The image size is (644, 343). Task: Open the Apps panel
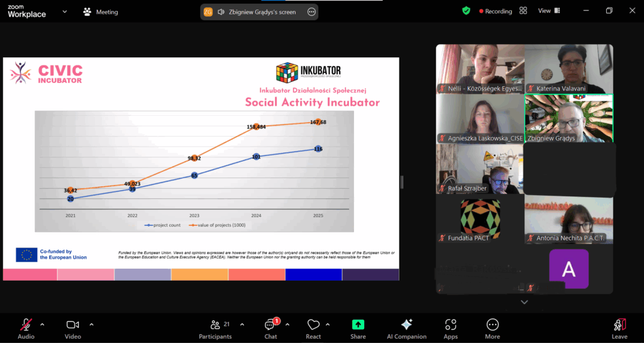(450, 329)
